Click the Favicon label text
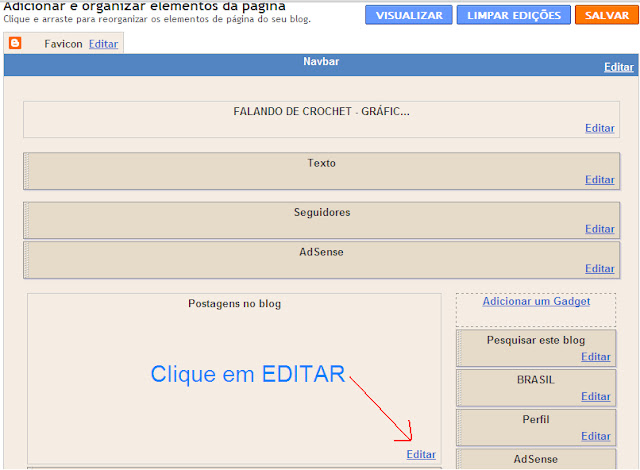Viewport: 640px width, 470px height. (x=63, y=44)
